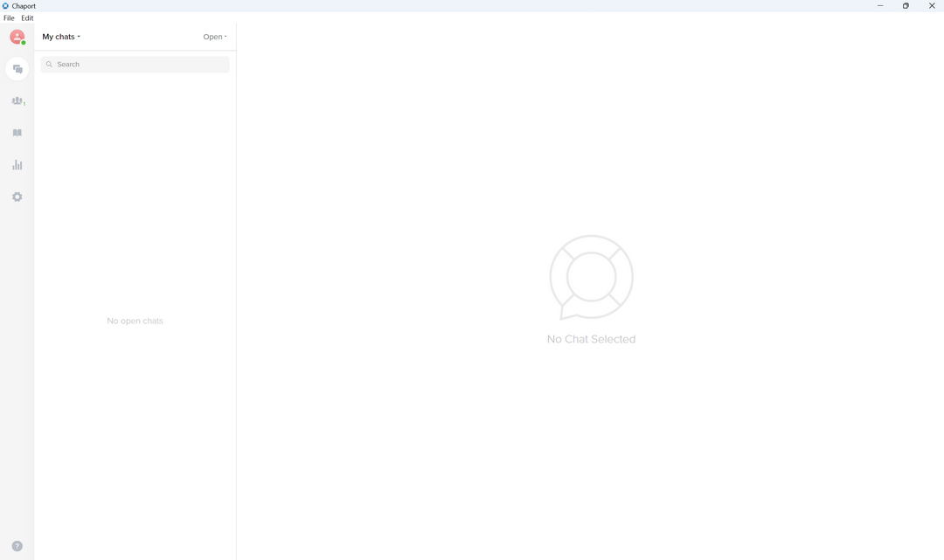Click the Chaport logo in title bar

tap(5, 6)
